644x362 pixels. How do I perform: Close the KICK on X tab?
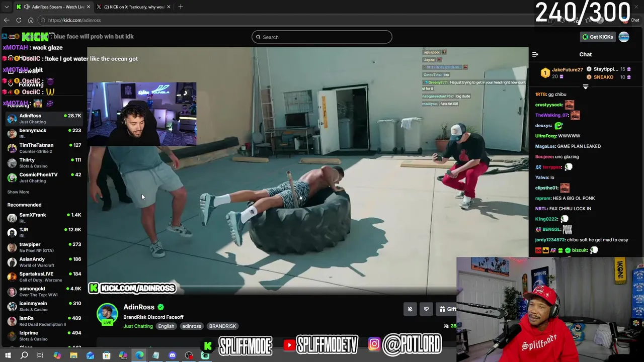point(169,7)
